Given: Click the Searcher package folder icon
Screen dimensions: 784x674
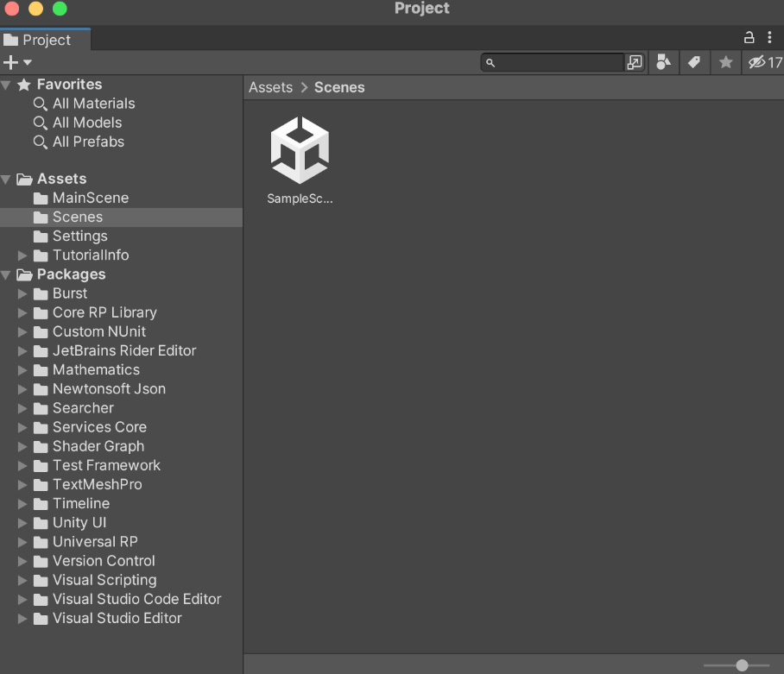Looking at the screenshot, I should click(41, 409).
